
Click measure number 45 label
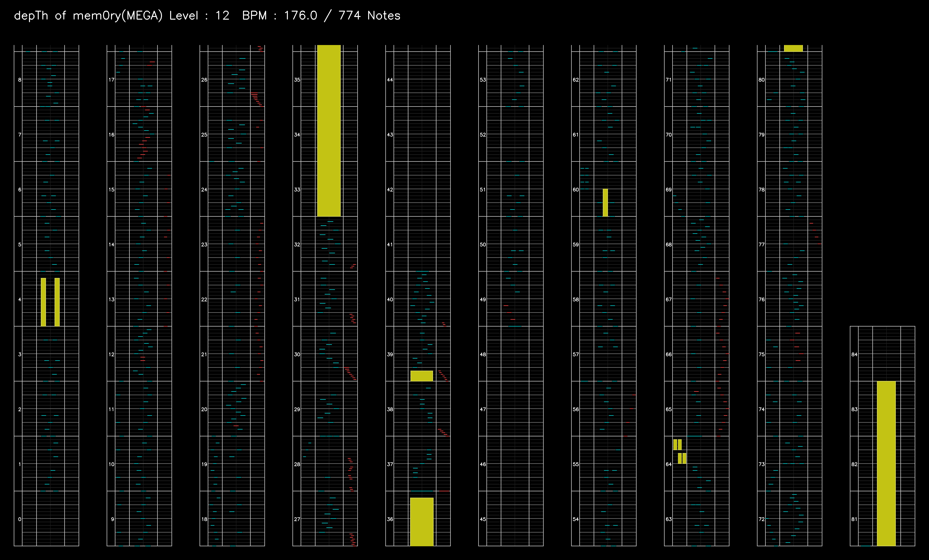tap(483, 519)
